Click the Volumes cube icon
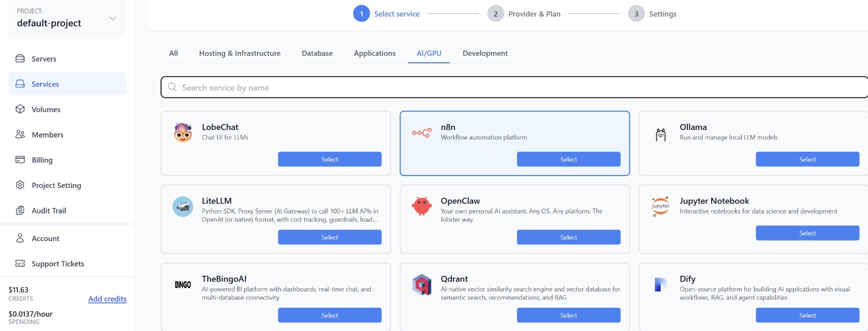 (x=20, y=109)
